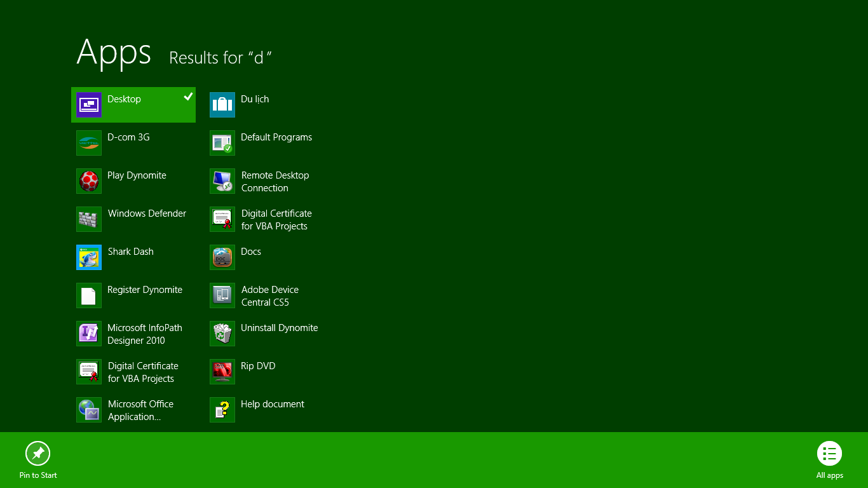Screen dimensions: 868x488
Task: Click the "Windows Defender" label
Action: tap(147, 213)
